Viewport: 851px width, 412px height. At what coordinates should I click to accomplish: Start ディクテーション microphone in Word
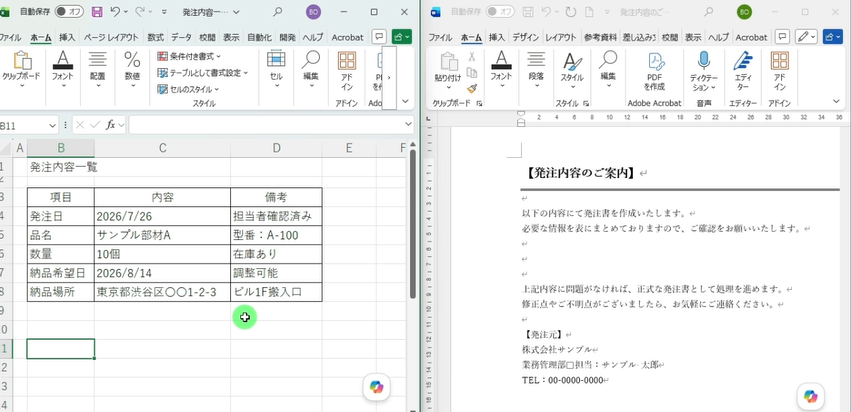[x=704, y=71]
